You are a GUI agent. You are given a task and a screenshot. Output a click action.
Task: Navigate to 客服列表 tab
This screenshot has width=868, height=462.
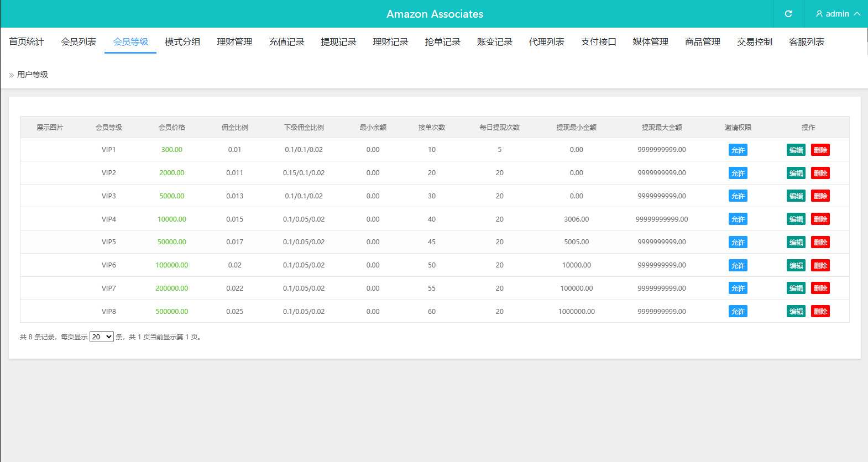[806, 42]
